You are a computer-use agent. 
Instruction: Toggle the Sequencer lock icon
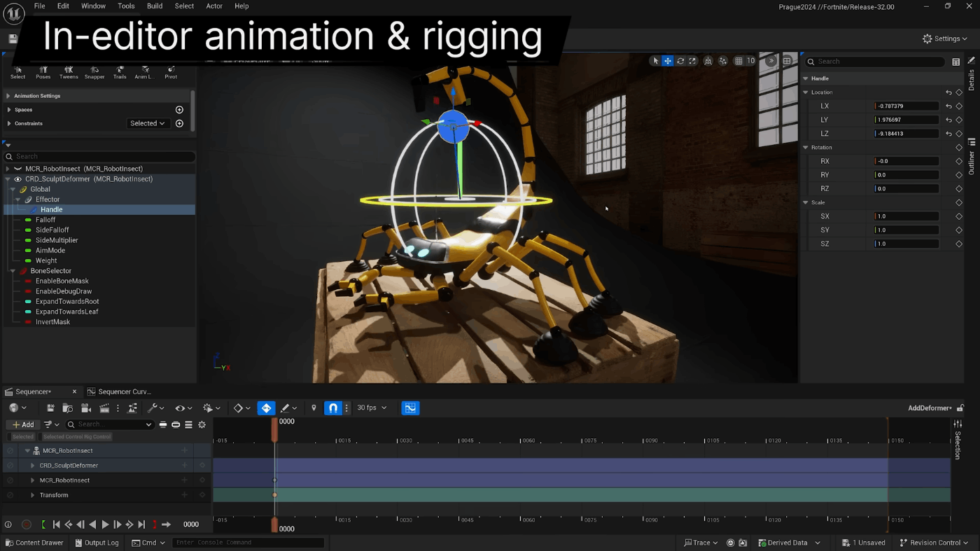coord(960,408)
